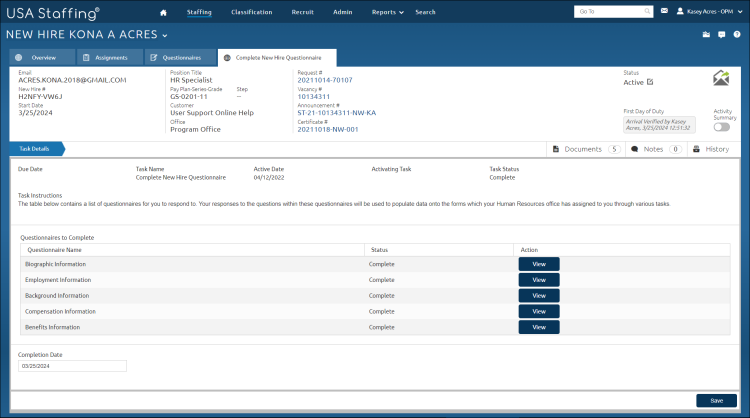Open certificate 20211018-NW-001 link
The width and height of the screenshot is (750, 418).
(x=328, y=130)
